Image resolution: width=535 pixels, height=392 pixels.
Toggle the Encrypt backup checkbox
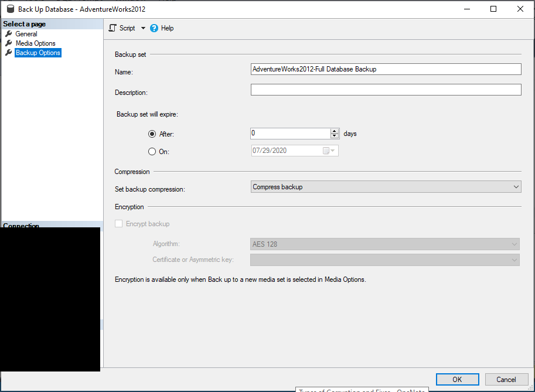click(x=119, y=224)
